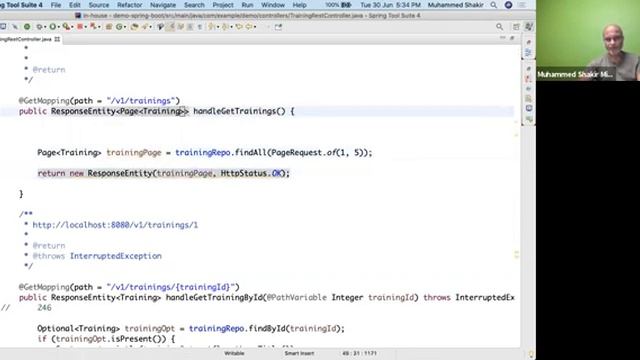Click the brown New Java Package icon
The height and width of the screenshot is (360, 640).
tap(109, 27)
